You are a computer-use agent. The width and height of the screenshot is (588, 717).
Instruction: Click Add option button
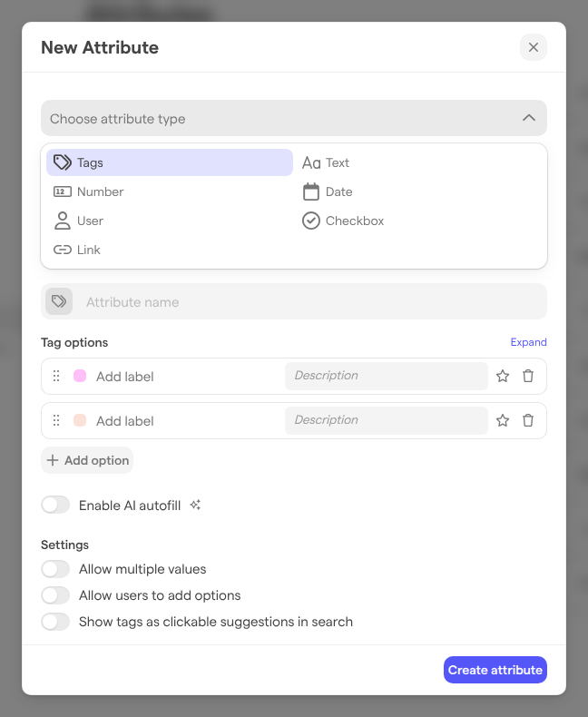coord(87,460)
